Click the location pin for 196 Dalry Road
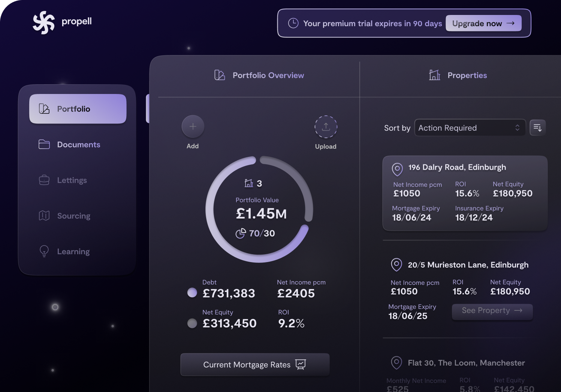 pyautogui.click(x=397, y=169)
